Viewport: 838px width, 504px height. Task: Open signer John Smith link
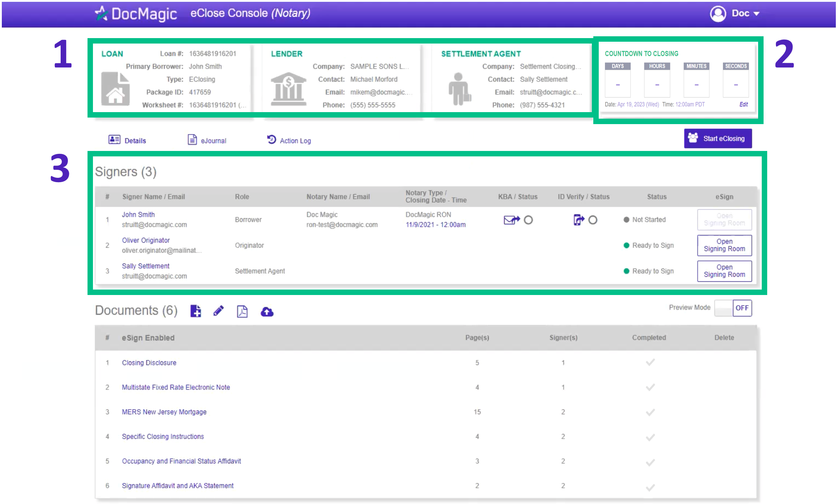pos(138,215)
